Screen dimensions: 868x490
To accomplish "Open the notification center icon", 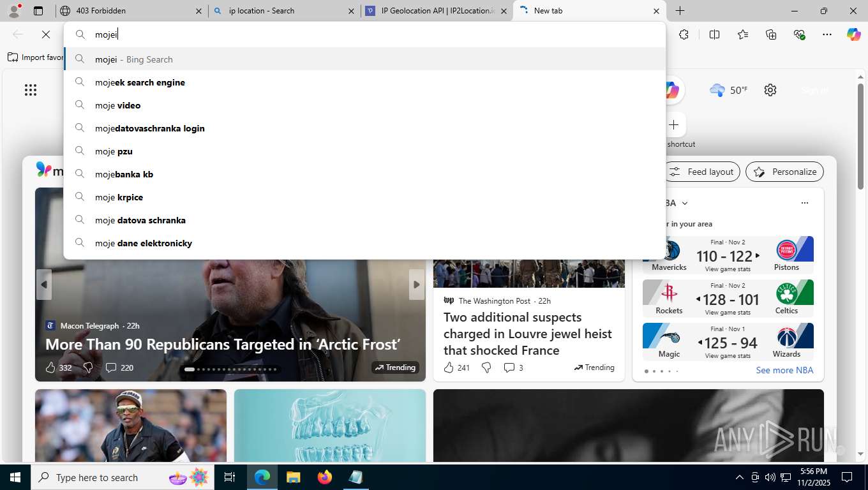I will pos(847,477).
